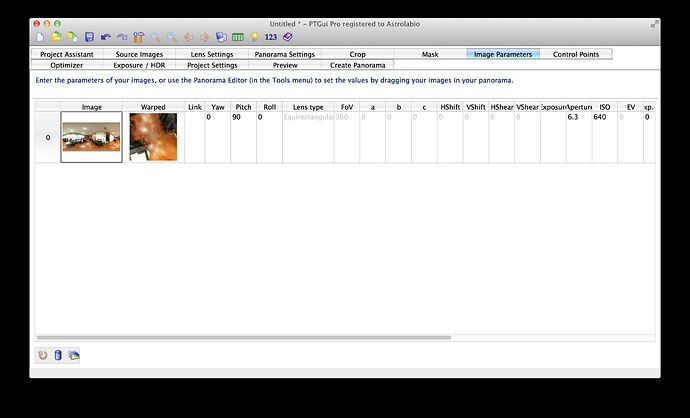Click the HShift column header

450,107
